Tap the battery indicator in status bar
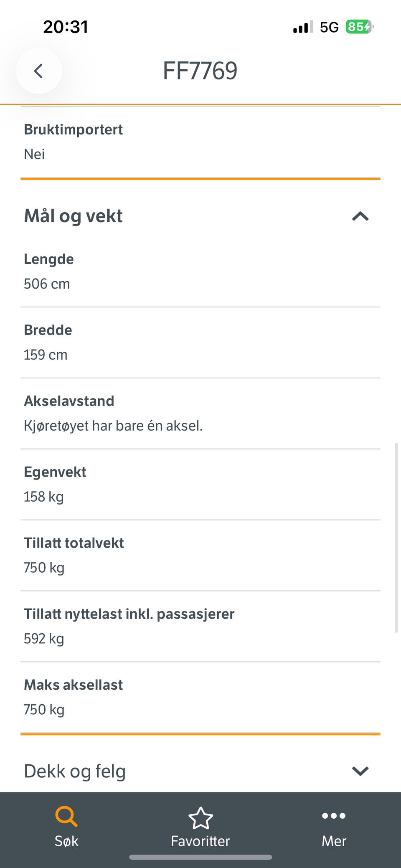The image size is (401, 868). 359,27
